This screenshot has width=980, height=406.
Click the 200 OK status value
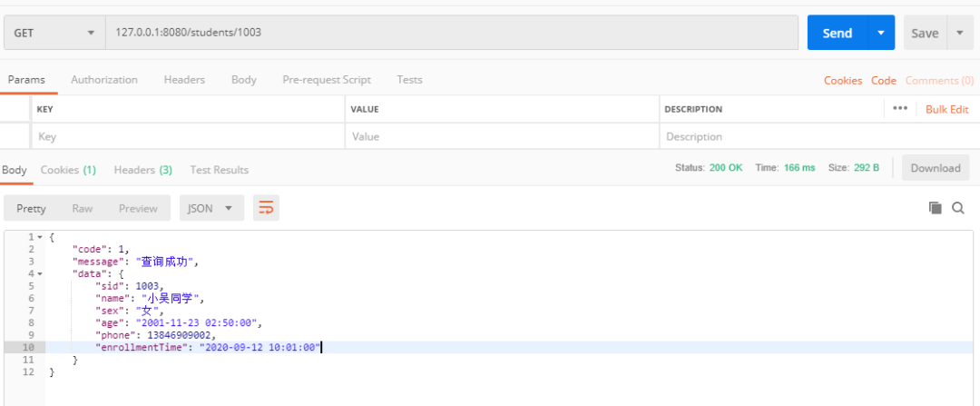[x=726, y=168]
